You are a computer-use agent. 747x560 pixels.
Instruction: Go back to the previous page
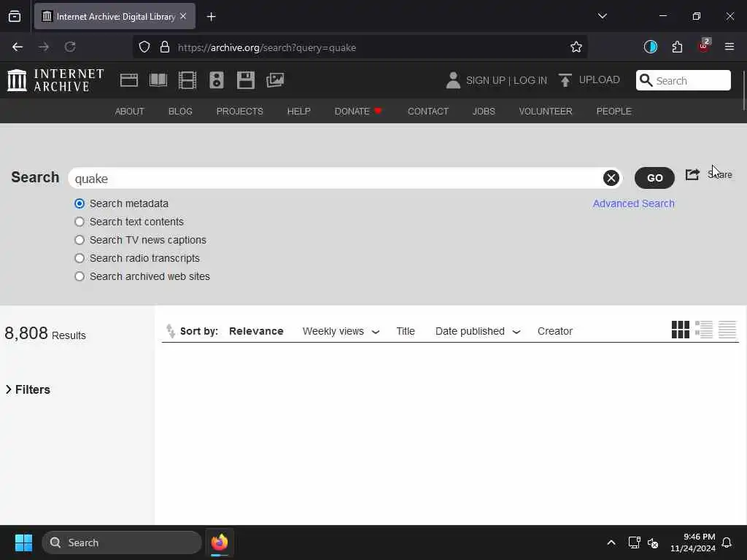pos(18,47)
